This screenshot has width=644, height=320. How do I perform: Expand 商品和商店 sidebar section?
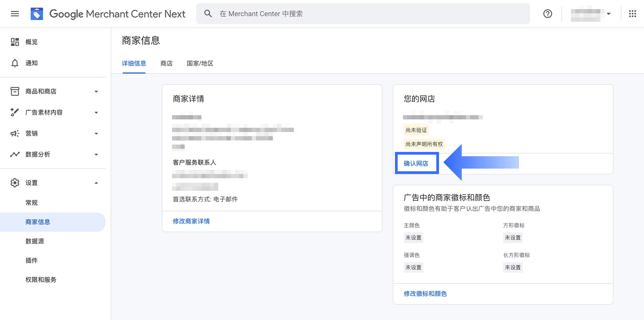coord(96,92)
